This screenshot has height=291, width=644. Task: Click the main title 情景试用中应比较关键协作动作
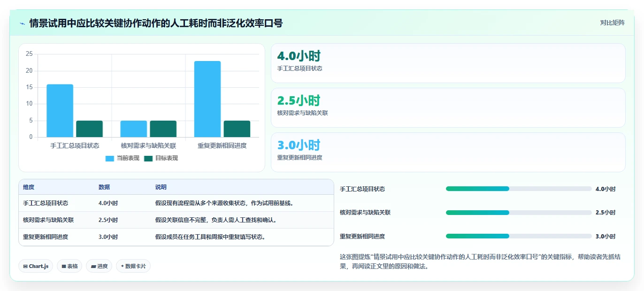(156, 23)
